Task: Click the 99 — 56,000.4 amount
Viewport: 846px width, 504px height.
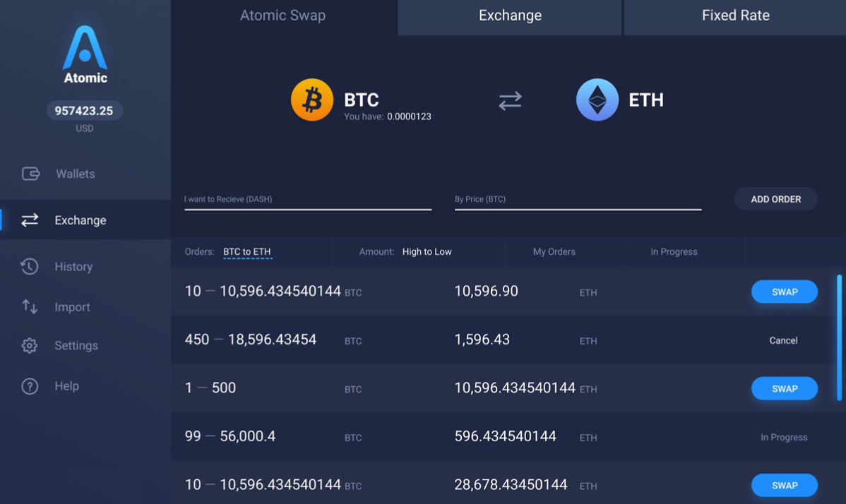Action: pyautogui.click(x=230, y=436)
